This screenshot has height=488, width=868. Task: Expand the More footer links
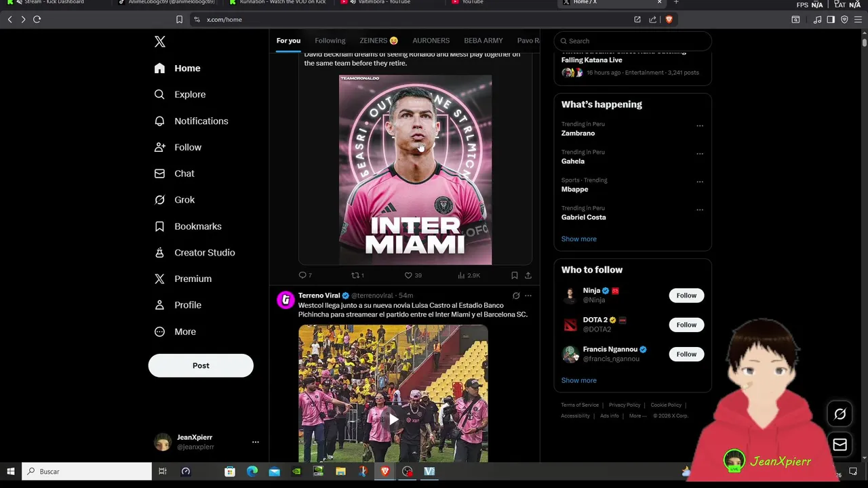click(637, 416)
